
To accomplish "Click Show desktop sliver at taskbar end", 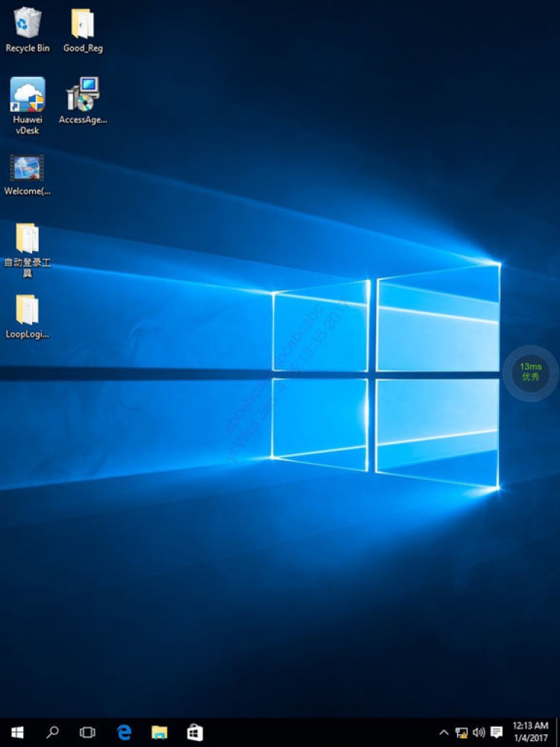I will coord(558,732).
